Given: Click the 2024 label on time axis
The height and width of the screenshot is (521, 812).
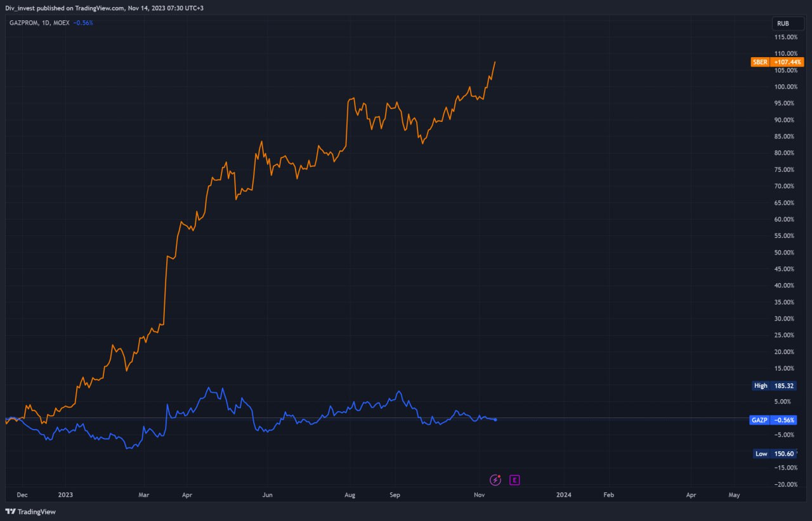Looking at the screenshot, I should tap(563, 494).
